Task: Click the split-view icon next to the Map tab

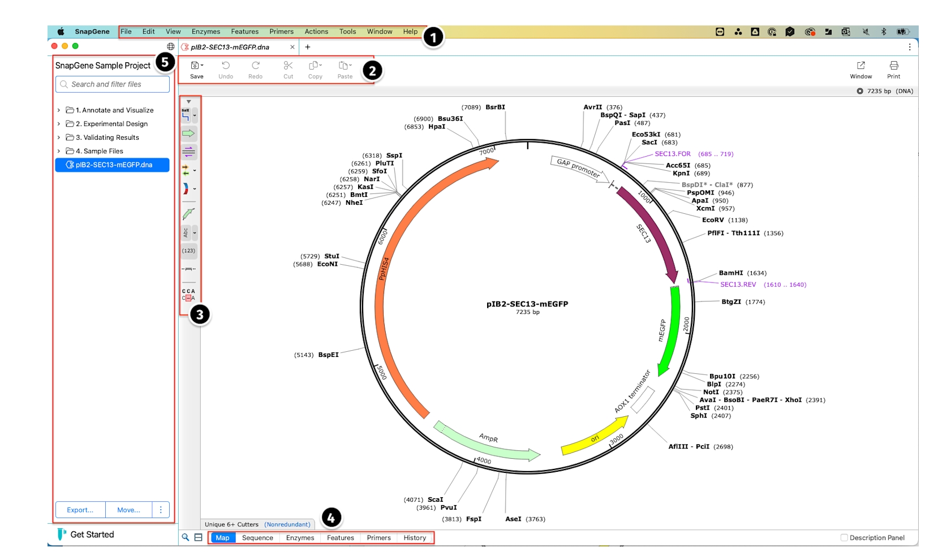Action: [199, 537]
